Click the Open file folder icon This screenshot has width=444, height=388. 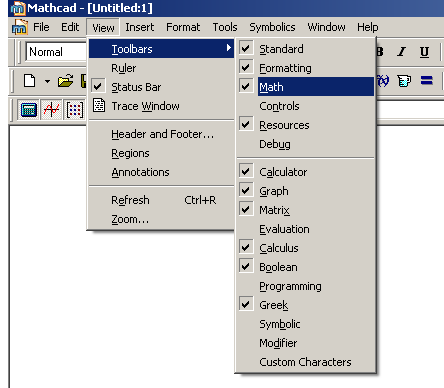66,81
